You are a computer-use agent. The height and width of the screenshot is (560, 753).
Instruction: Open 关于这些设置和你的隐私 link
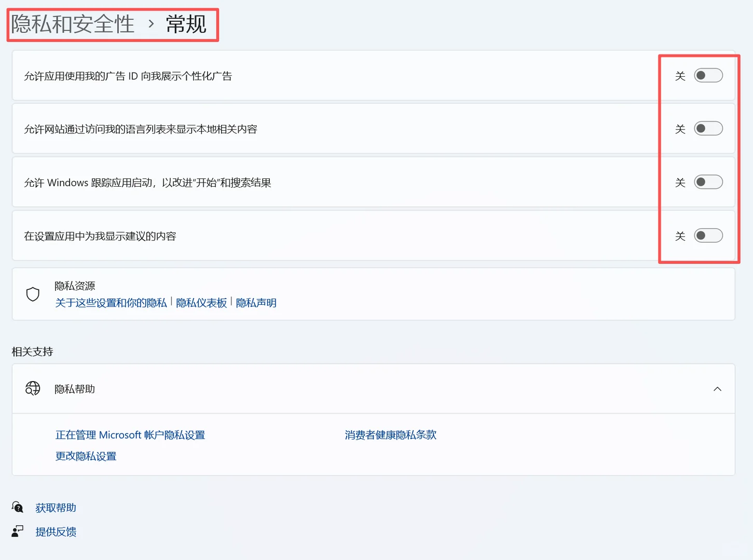point(111,303)
